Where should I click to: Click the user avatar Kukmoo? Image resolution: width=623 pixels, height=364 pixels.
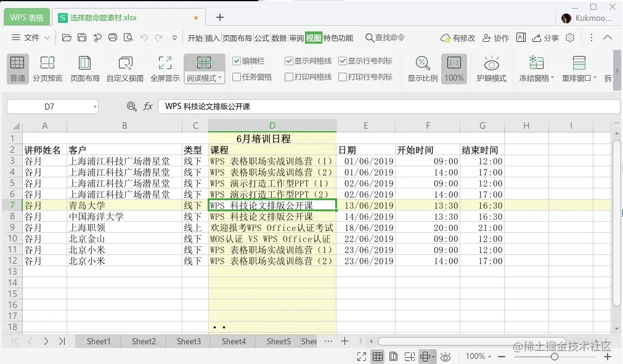pos(566,18)
